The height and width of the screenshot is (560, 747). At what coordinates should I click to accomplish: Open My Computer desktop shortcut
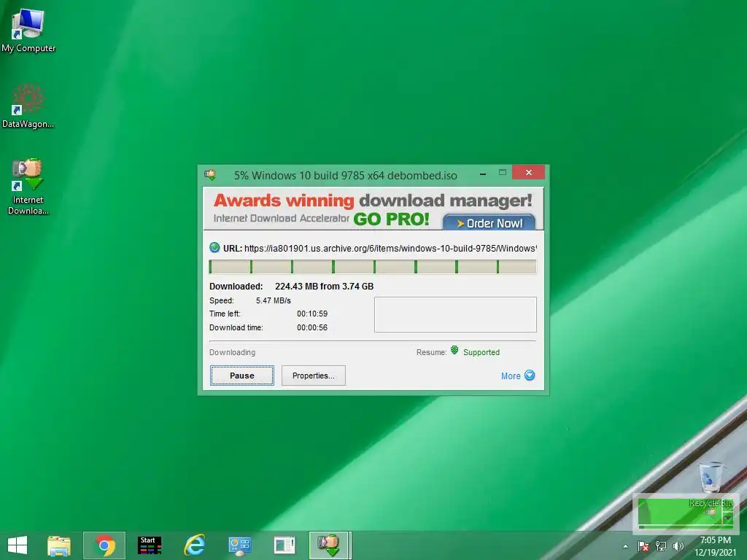click(x=28, y=29)
